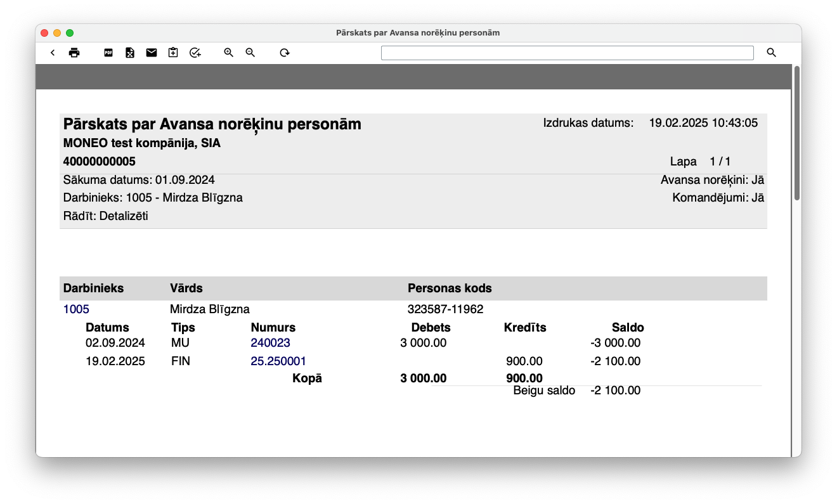Click personal code 323587-11962
The image size is (837, 504).
tap(446, 309)
